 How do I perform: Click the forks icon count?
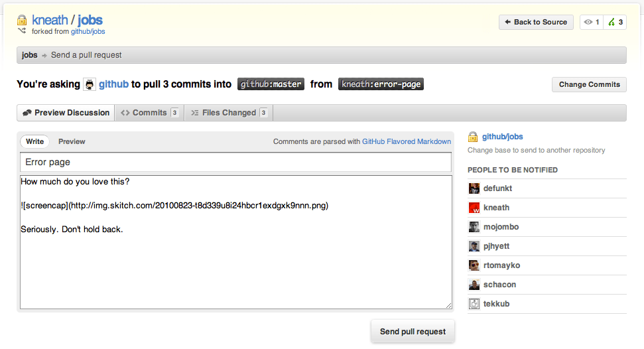615,22
